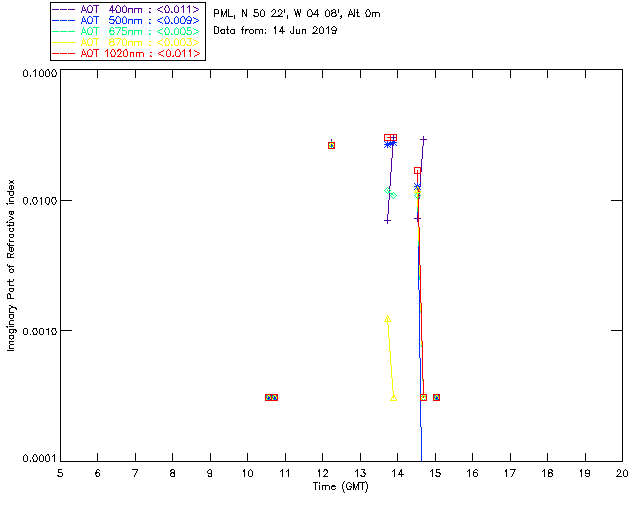This screenshot has width=640, height=512.
Task: Click the 'Data from: 14 Jun 2019' text
Action: click(275, 31)
